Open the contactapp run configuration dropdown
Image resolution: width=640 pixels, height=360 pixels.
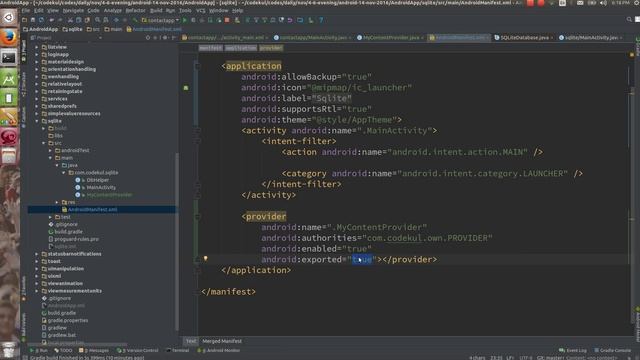(x=160, y=20)
